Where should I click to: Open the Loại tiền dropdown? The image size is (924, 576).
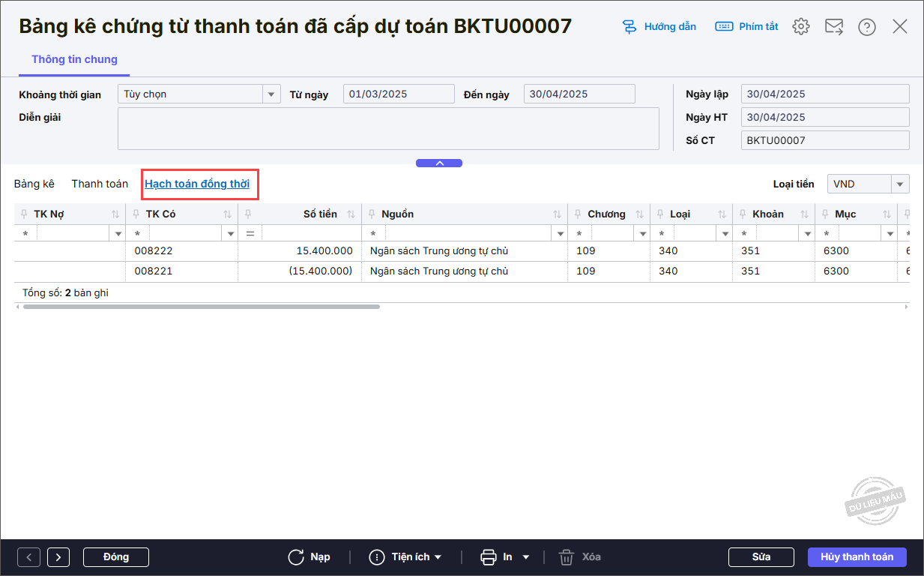pos(899,184)
